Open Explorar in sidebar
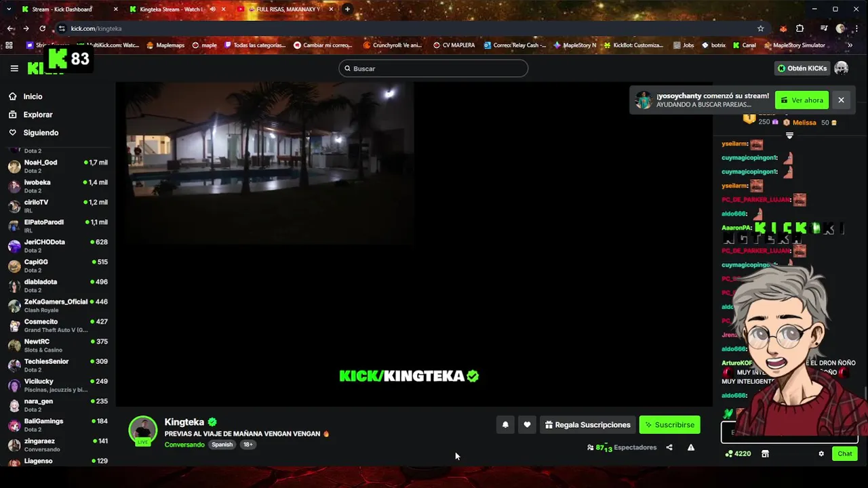This screenshot has height=488, width=868. pyautogui.click(x=38, y=115)
